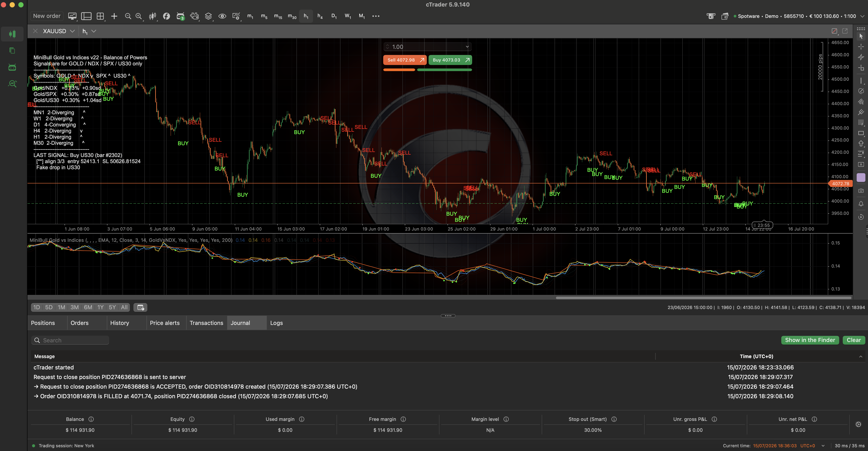Open the f indicators icon
The width and height of the screenshot is (868, 451).
pyautogui.click(x=167, y=16)
